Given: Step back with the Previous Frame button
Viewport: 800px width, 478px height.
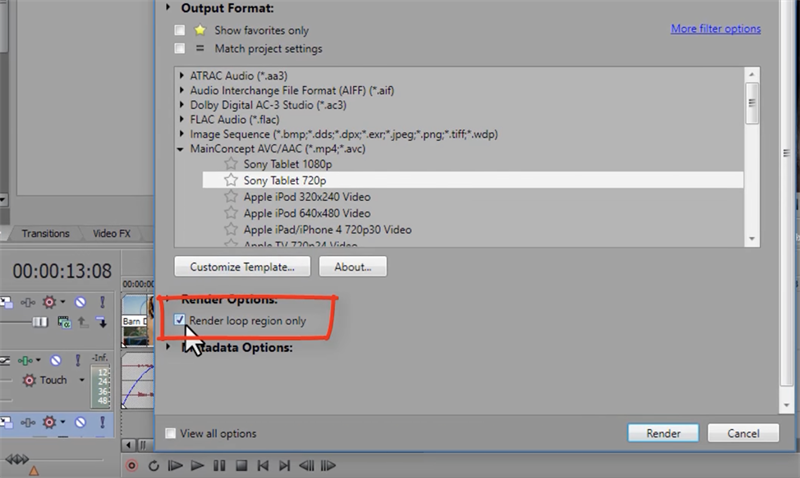Looking at the screenshot, I should point(306,465).
